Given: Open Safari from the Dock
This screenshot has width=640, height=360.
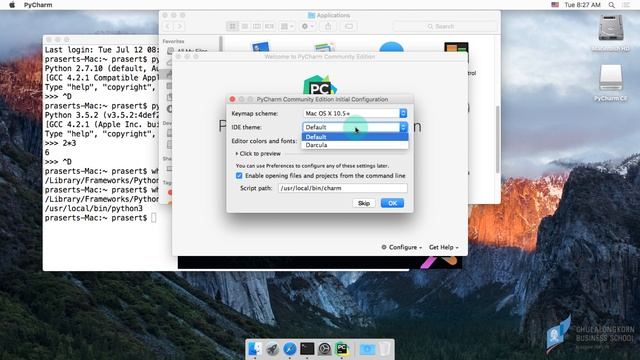Looking at the screenshot, I should pyautogui.click(x=290, y=349).
